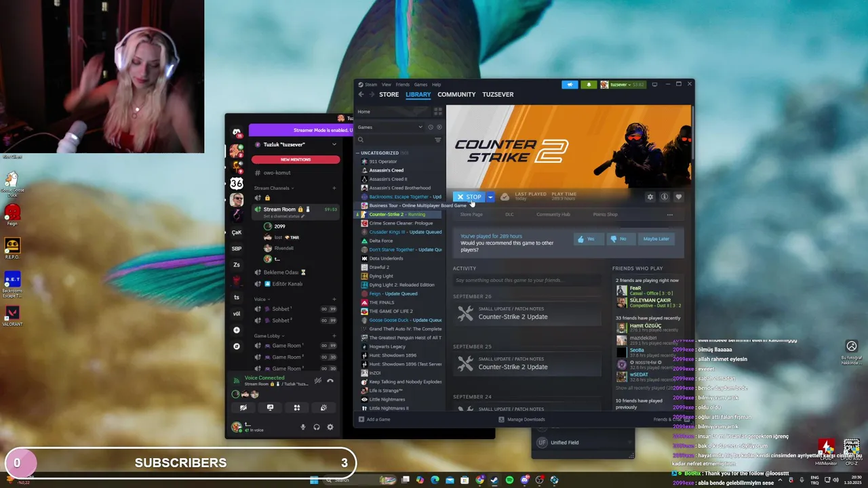
Task: Open Community Hub link
Action: [553, 214]
